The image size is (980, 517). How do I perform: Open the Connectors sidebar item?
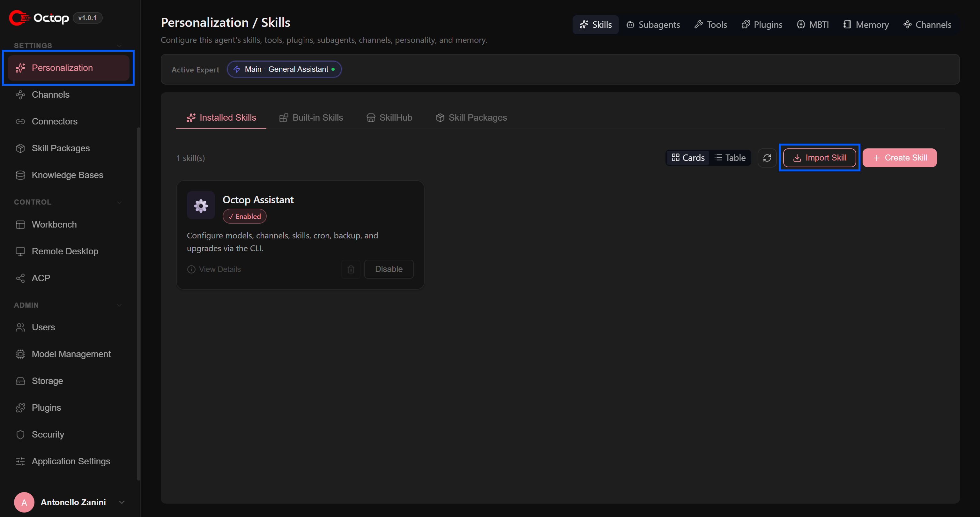[69, 122]
